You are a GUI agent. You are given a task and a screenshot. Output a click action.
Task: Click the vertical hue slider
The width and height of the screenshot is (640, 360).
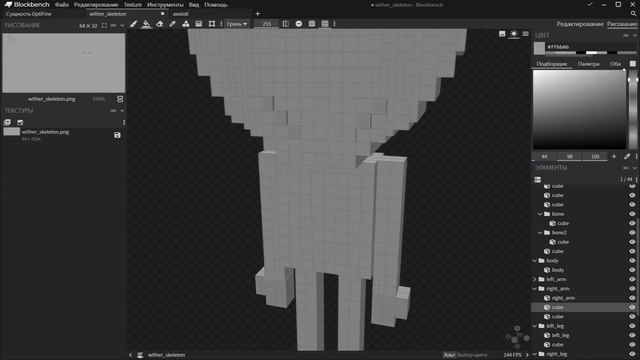coord(633,109)
